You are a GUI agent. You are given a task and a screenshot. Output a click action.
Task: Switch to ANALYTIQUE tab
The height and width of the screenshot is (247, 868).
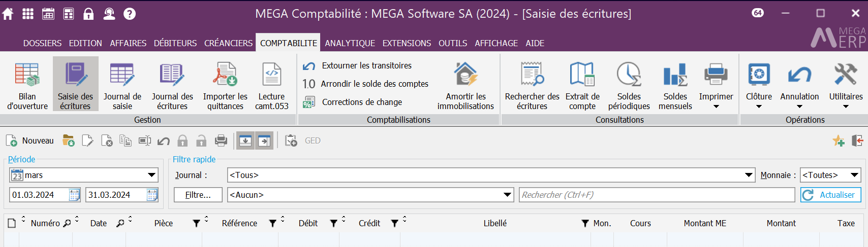[x=350, y=43]
